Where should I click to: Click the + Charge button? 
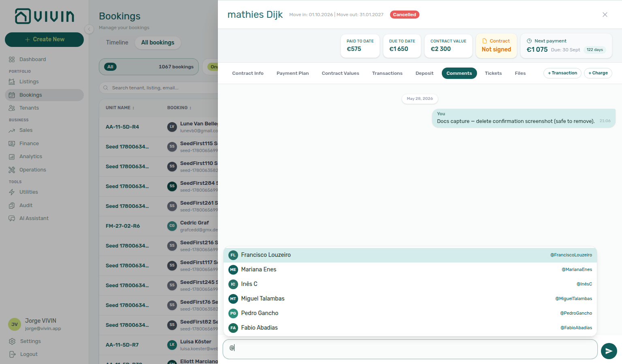click(598, 73)
